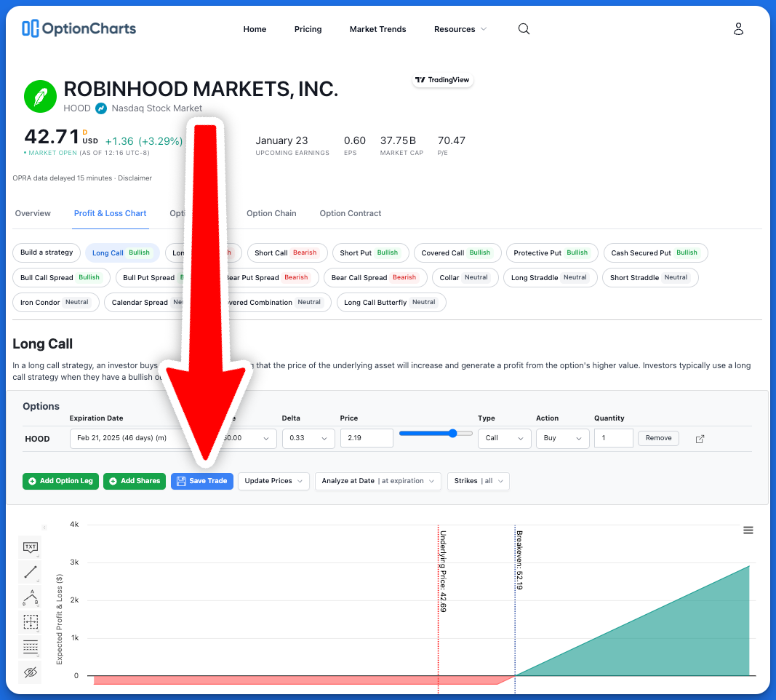
Task: Select the measure annotation tool
Action: click(x=30, y=622)
